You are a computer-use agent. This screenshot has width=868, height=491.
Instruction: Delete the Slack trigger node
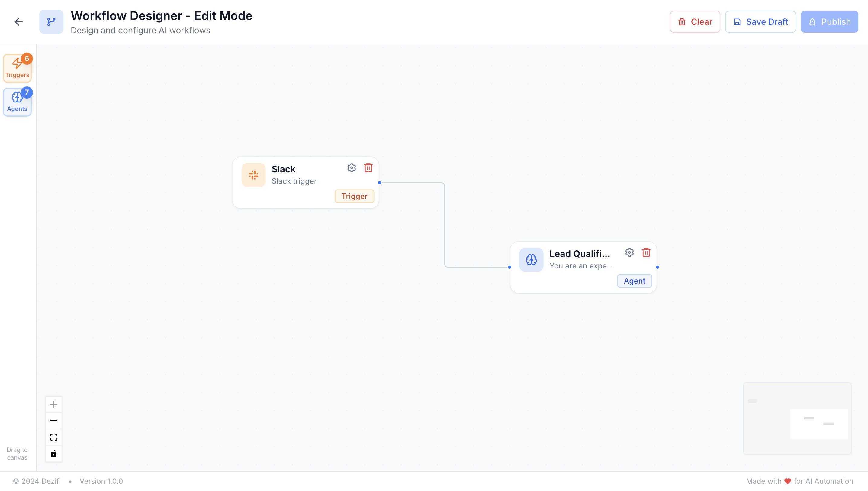tap(368, 167)
